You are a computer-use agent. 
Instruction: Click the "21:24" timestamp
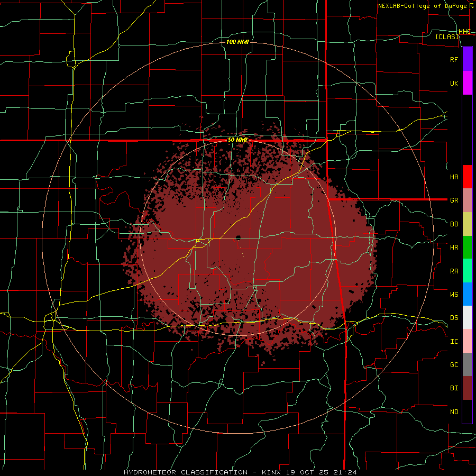tap(346, 472)
